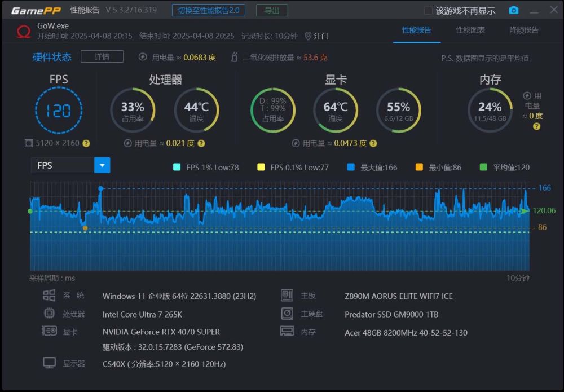Click the 硬件状态 heading

pyautogui.click(x=52, y=57)
